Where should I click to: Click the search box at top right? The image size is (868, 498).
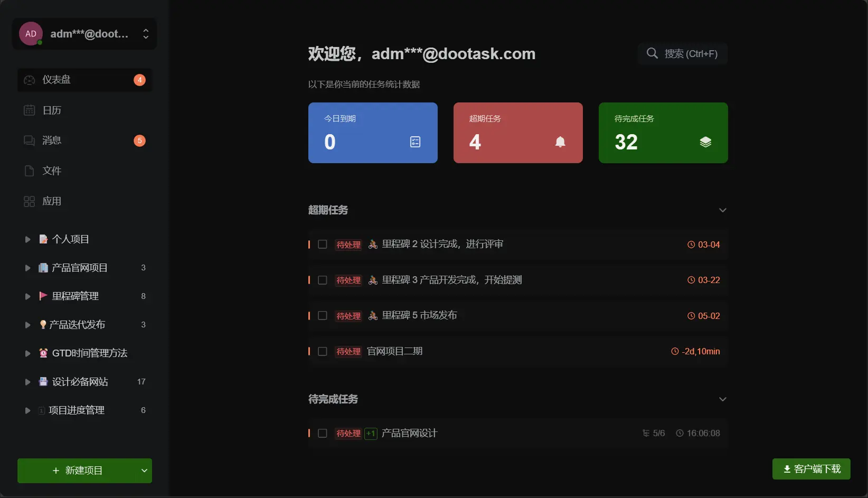(x=682, y=54)
